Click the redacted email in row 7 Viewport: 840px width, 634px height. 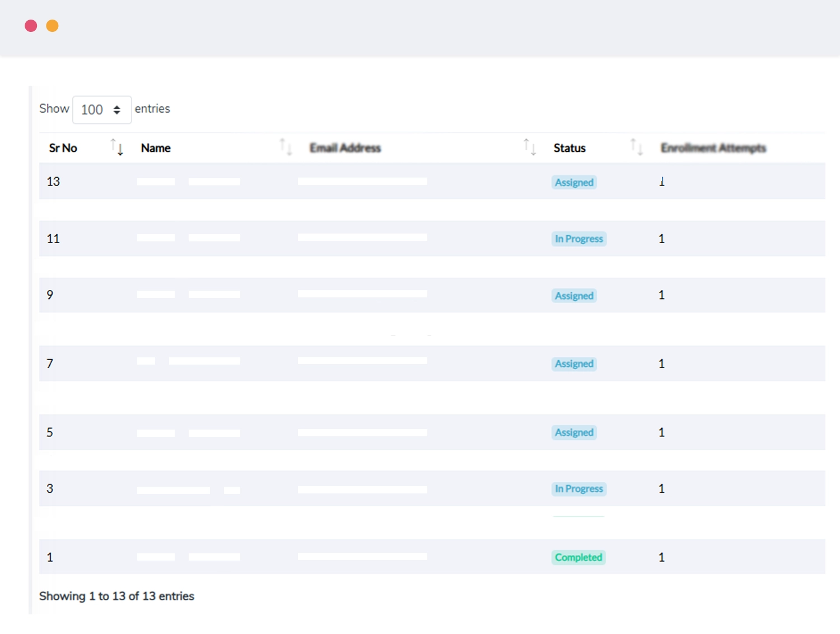pos(362,361)
